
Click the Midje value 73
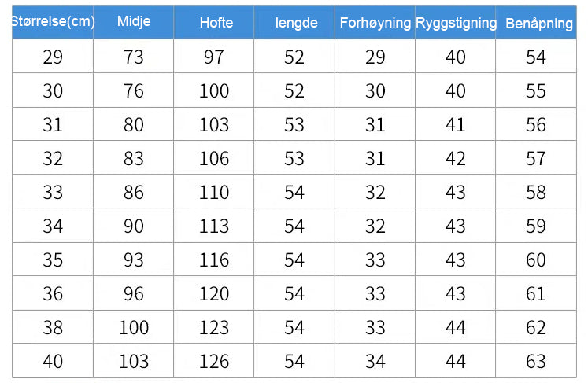134,57
